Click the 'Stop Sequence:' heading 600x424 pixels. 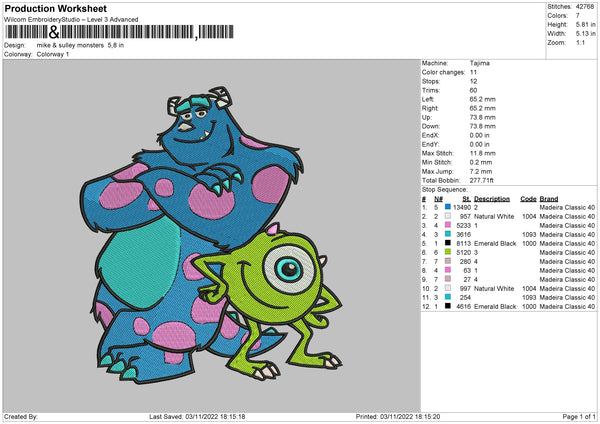click(x=444, y=189)
